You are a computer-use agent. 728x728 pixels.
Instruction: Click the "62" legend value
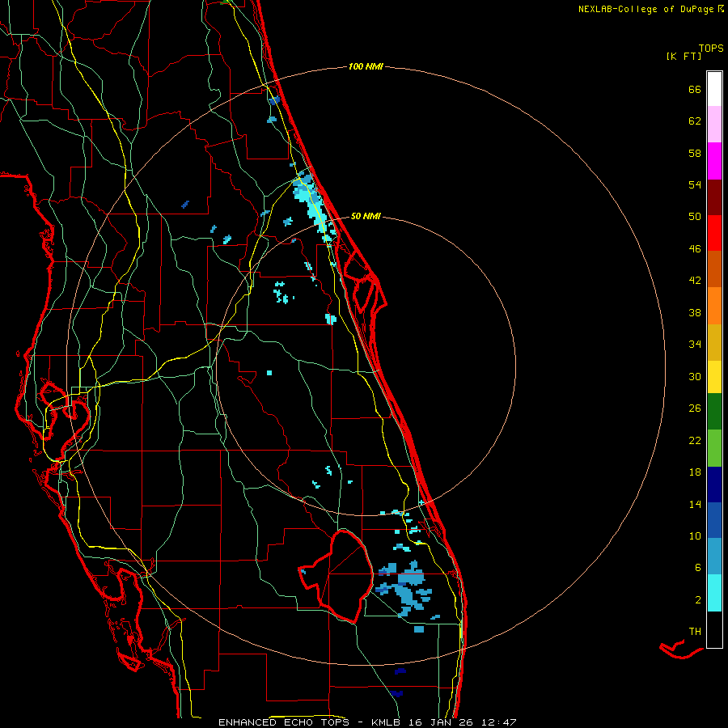(x=695, y=121)
